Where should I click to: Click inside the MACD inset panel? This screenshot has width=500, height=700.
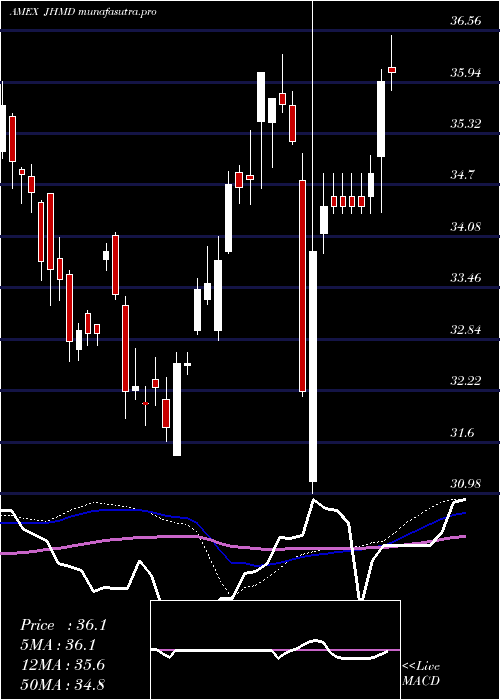tap(275, 650)
